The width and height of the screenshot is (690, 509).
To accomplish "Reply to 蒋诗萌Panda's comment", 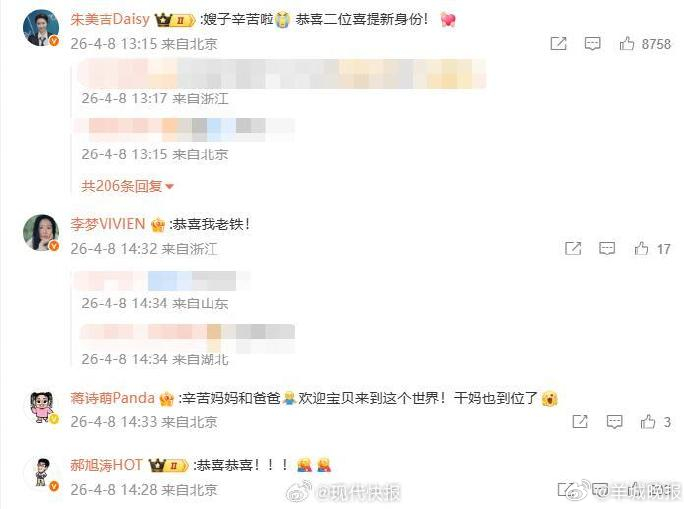I will [x=614, y=421].
